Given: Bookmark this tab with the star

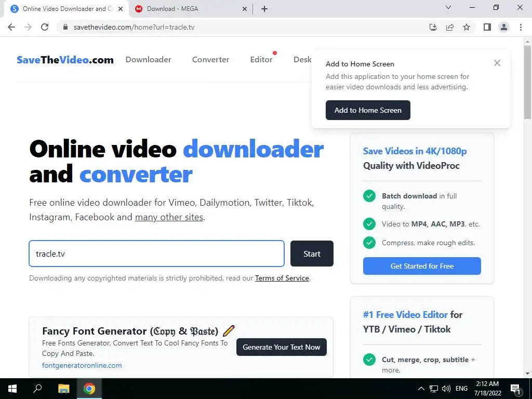Looking at the screenshot, I should (x=467, y=27).
